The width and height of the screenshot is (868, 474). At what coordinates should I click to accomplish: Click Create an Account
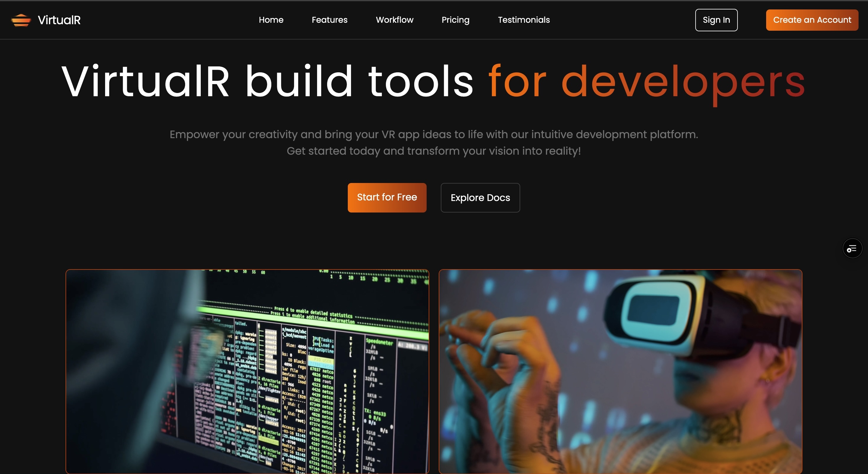812,20
